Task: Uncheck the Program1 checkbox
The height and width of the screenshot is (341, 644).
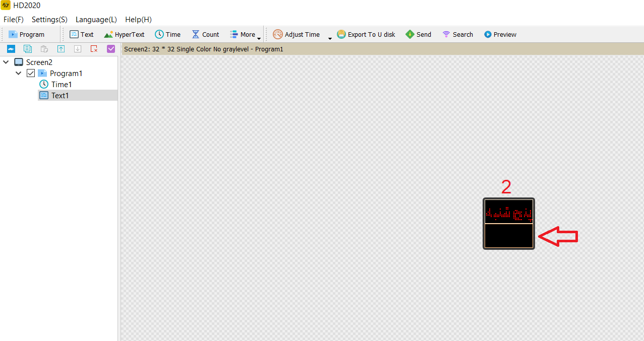Action: click(31, 74)
